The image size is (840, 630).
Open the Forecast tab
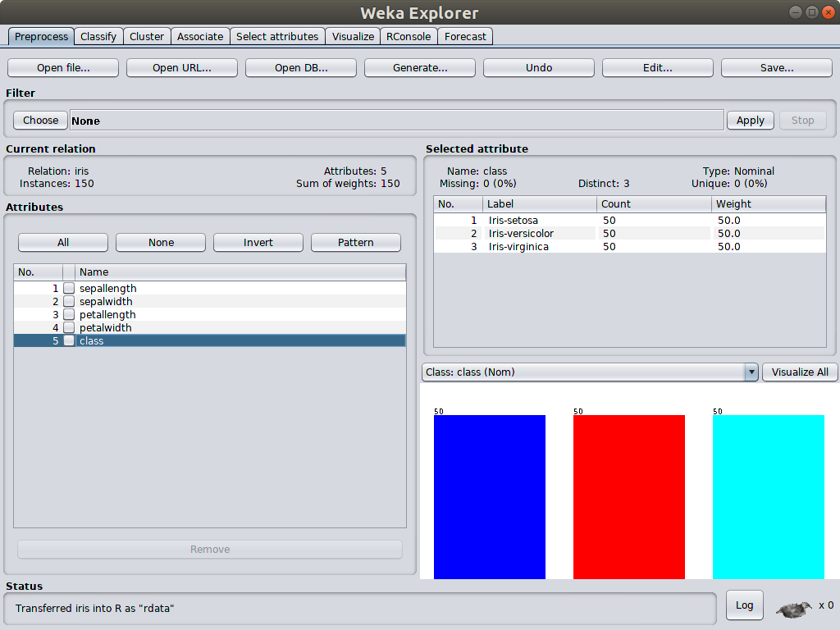coord(466,36)
